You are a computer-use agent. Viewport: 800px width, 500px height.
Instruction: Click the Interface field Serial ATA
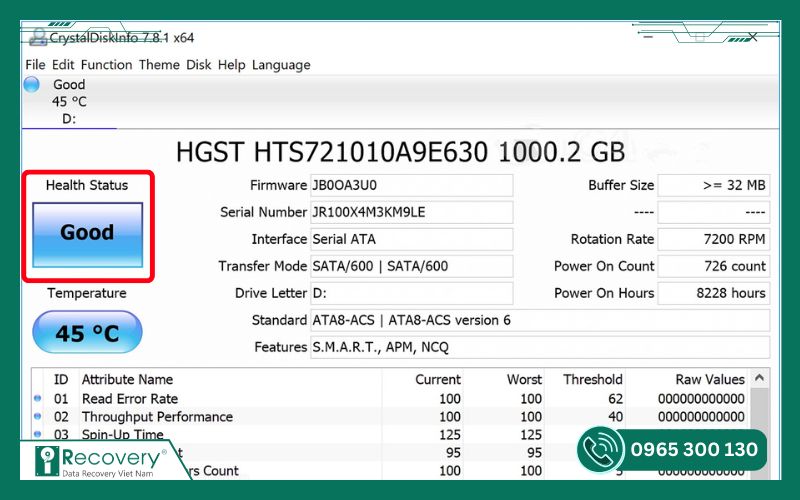pyautogui.click(x=411, y=239)
